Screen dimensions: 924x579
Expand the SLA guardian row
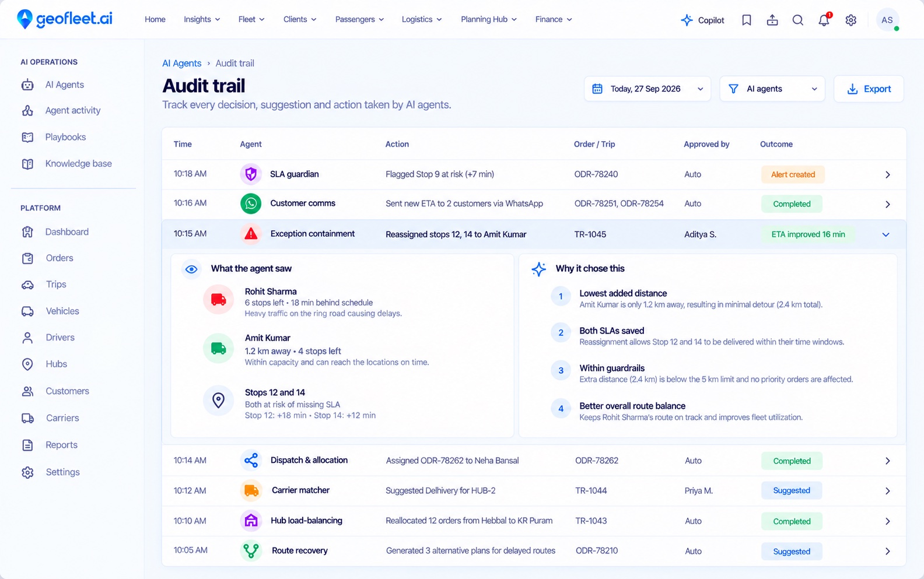(x=887, y=175)
